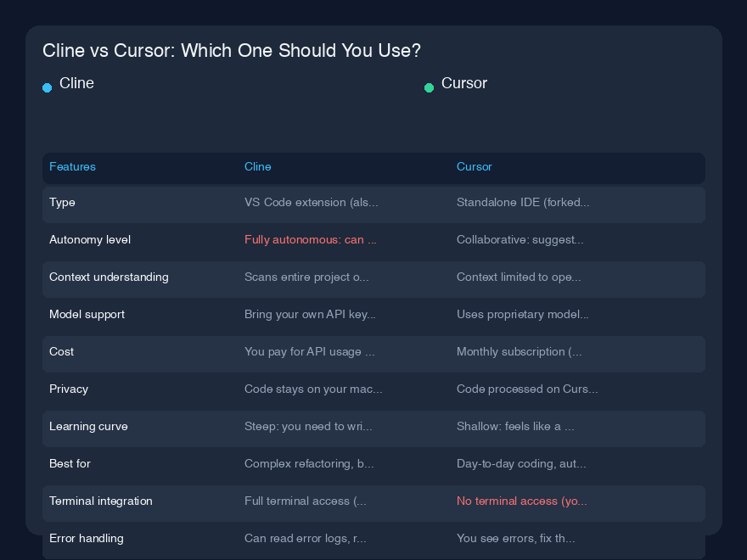Click the page title 'Cline vs Cursor: Which One Should You Use?'
This screenshot has height=560, width=747.
point(232,50)
